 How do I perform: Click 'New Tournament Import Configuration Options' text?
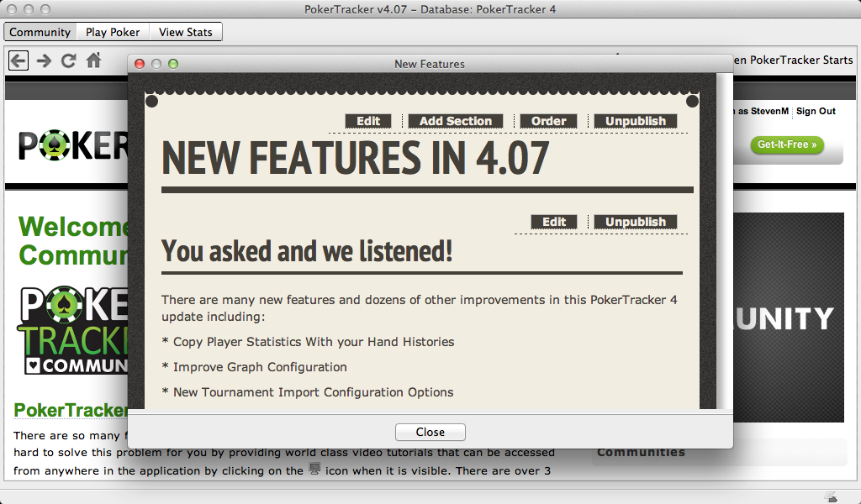click(313, 392)
